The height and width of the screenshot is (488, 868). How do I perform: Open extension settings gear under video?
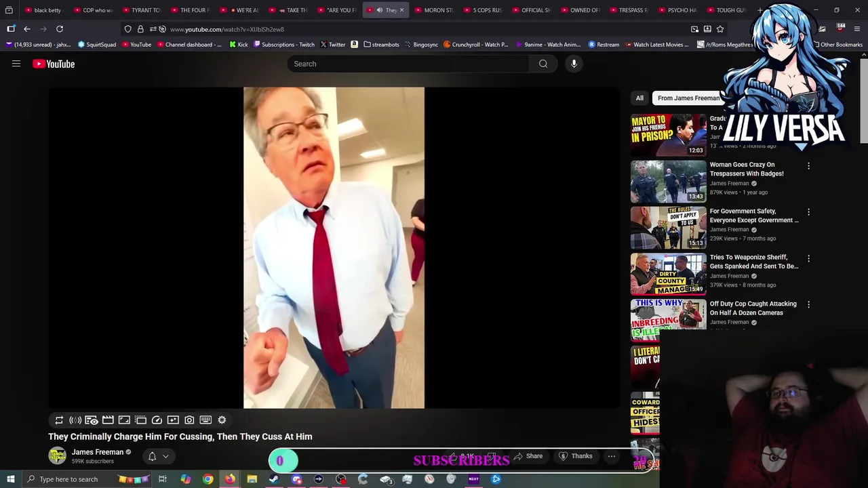[x=222, y=420]
